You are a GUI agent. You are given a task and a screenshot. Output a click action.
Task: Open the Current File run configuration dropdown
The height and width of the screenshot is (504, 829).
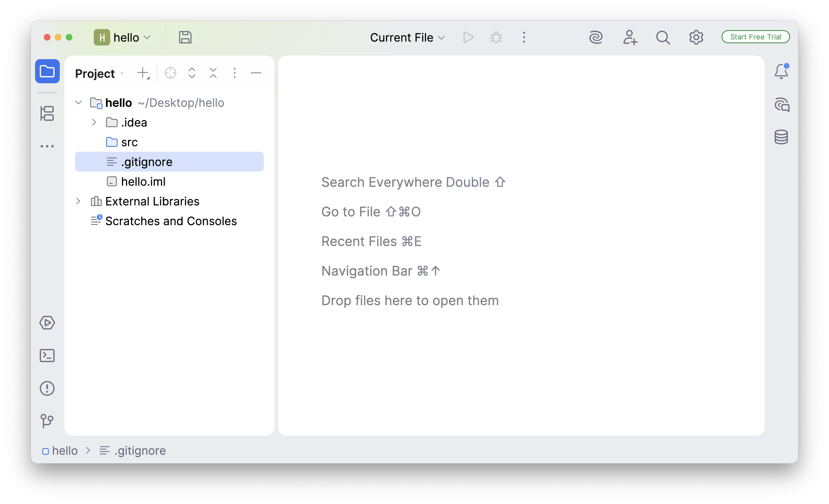pos(407,37)
